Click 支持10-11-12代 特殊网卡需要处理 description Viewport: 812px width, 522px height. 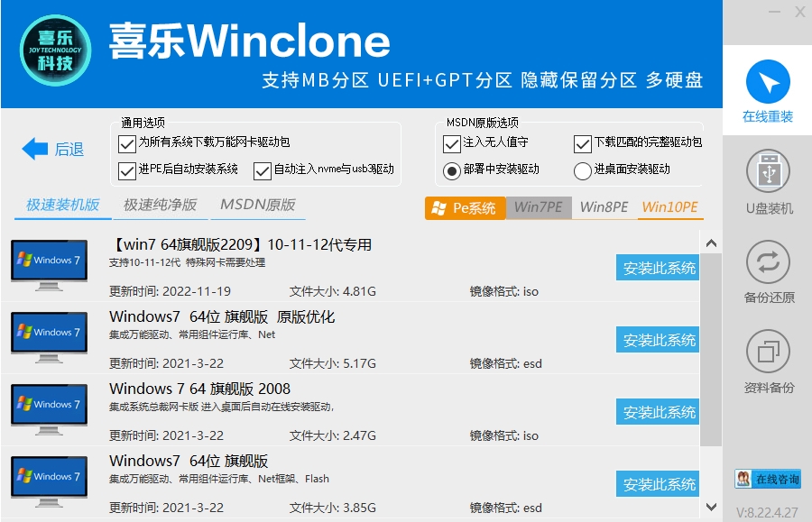pyautogui.click(x=187, y=262)
